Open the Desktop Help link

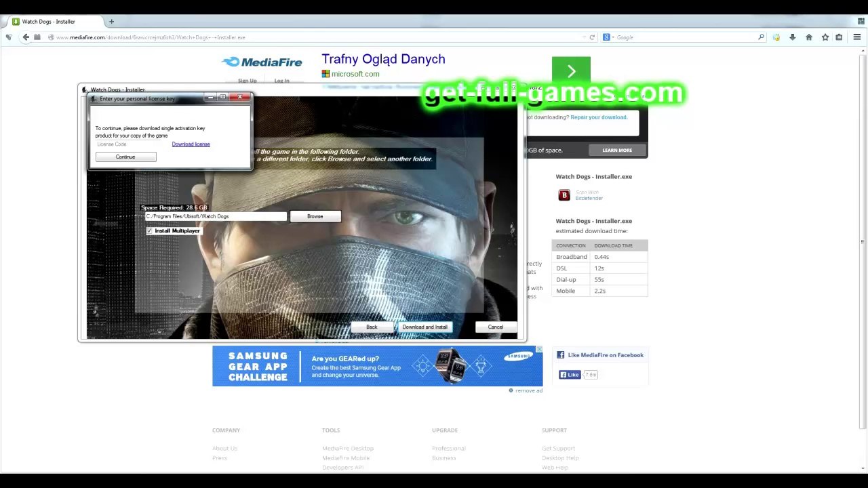tap(560, 458)
